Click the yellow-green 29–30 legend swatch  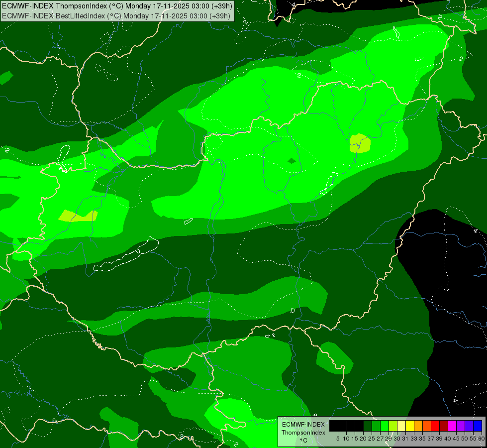tap(393, 426)
